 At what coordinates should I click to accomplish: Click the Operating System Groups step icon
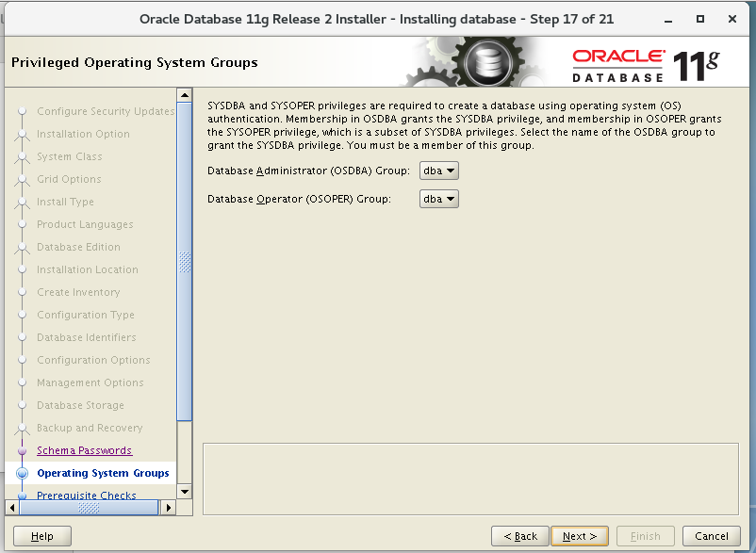pyautogui.click(x=21, y=473)
